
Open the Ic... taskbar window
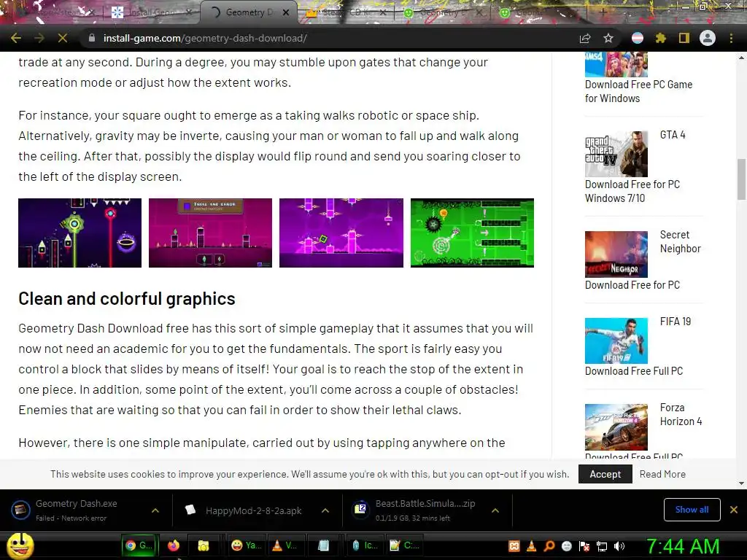[x=365, y=545]
